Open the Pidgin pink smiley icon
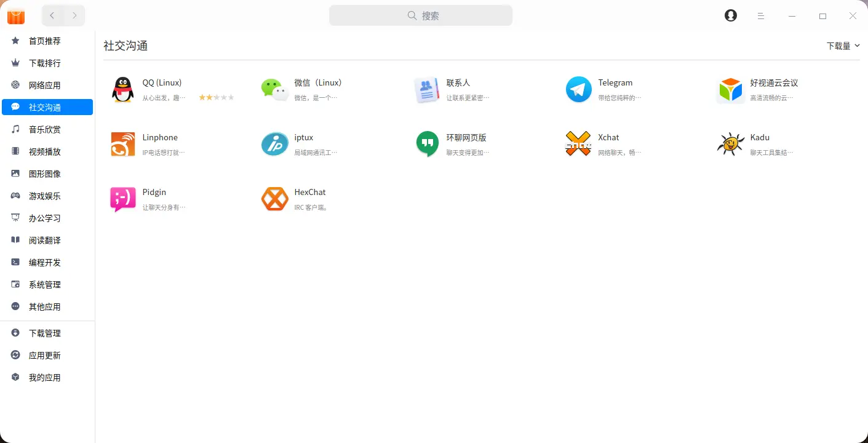 coord(122,199)
